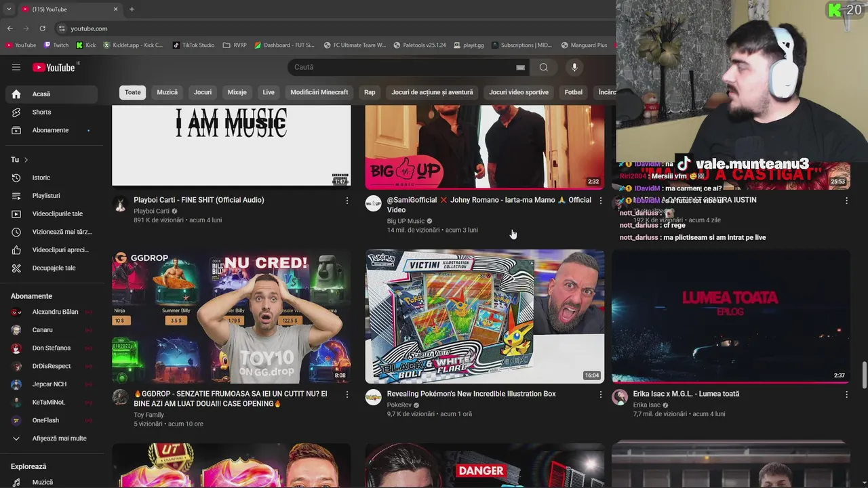Image resolution: width=868 pixels, height=488 pixels.
Task: Select the Toate filter chip
Action: click(x=133, y=92)
